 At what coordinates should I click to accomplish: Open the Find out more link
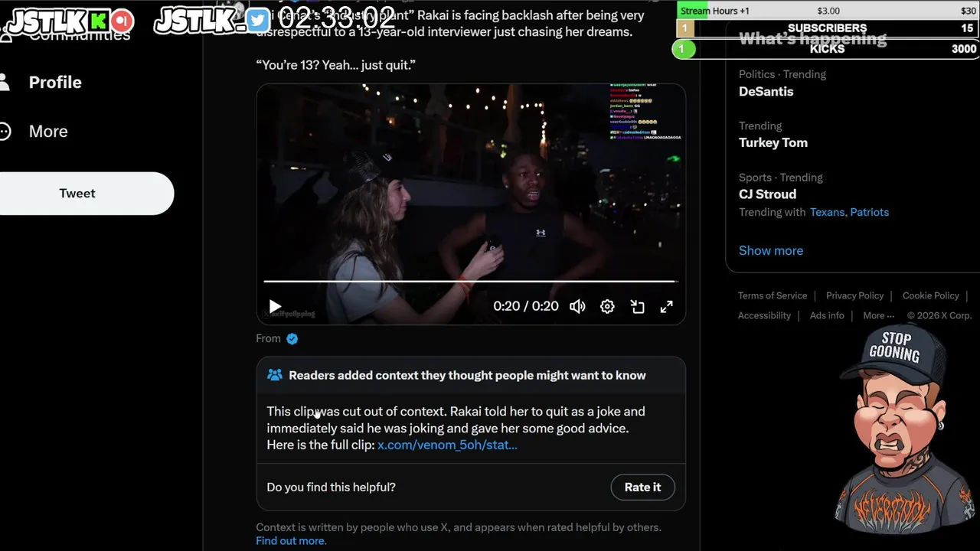click(x=291, y=540)
